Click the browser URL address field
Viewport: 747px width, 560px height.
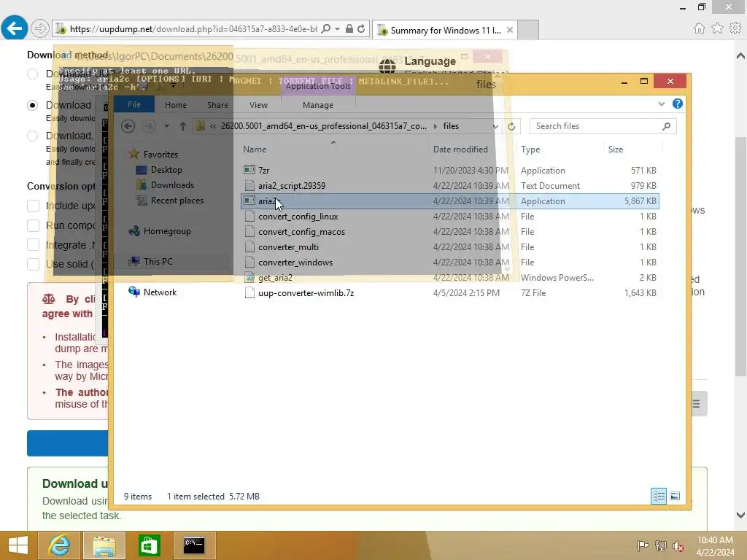coord(193,29)
